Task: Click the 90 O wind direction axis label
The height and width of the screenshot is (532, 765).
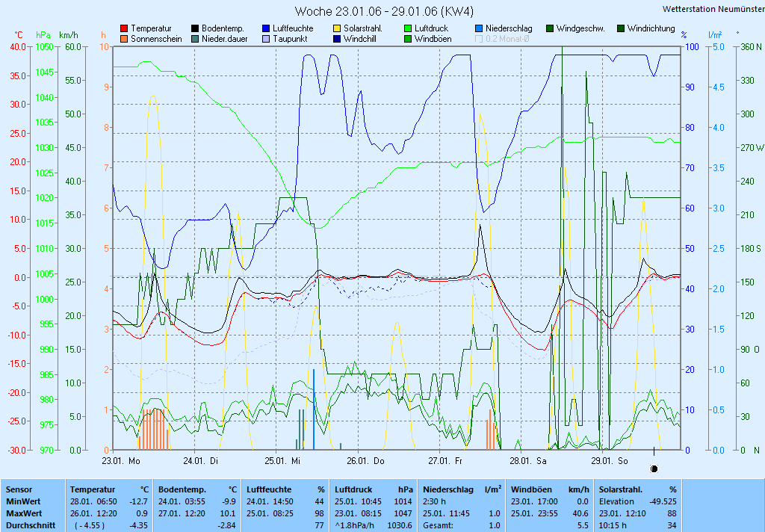Action: (x=750, y=350)
